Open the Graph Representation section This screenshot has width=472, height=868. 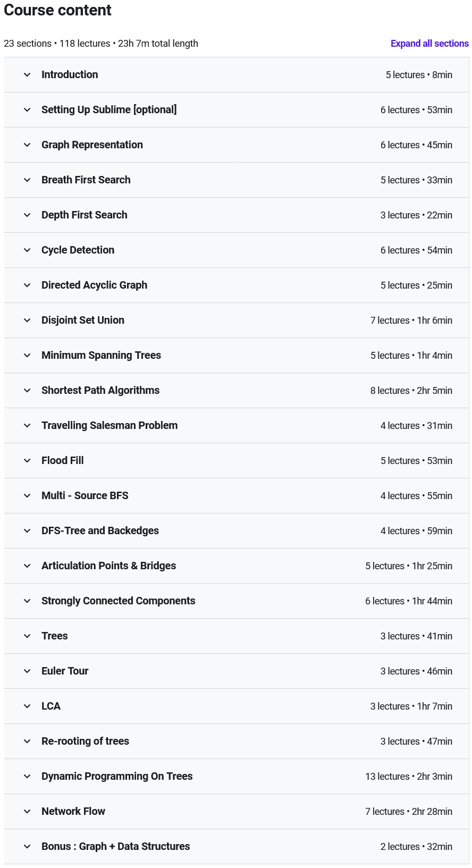[92, 145]
